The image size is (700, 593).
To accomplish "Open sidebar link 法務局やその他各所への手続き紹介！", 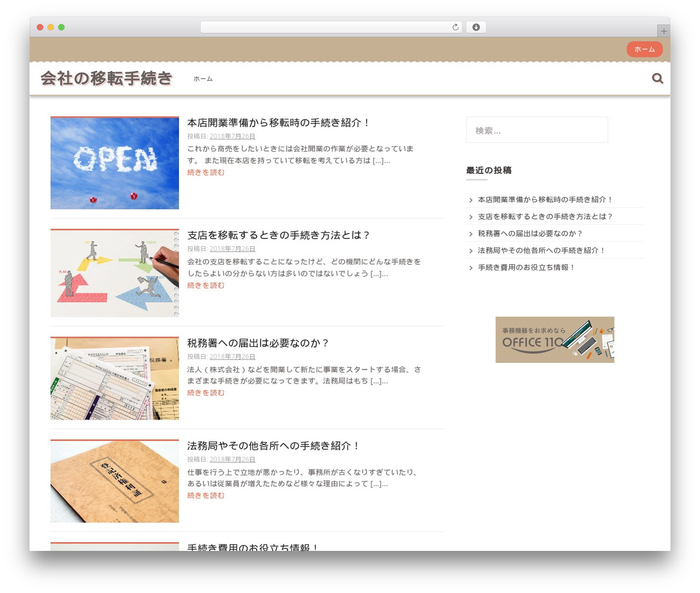I will click(542, 251).
